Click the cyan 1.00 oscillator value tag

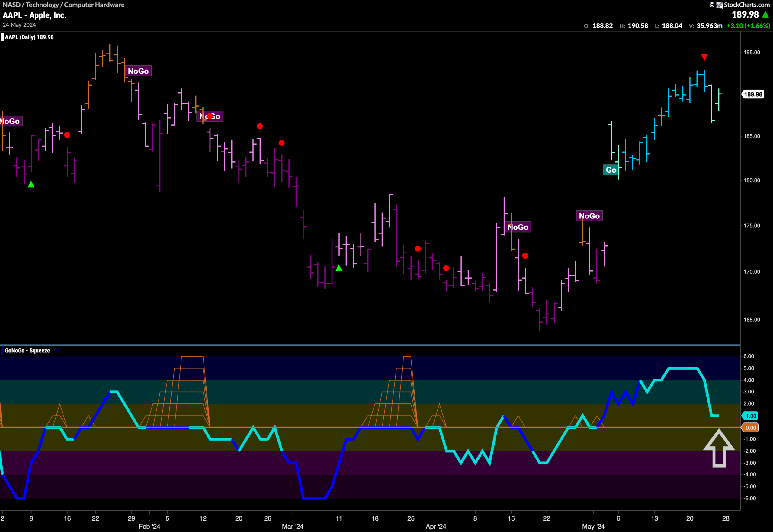click(x=750, y=416)
